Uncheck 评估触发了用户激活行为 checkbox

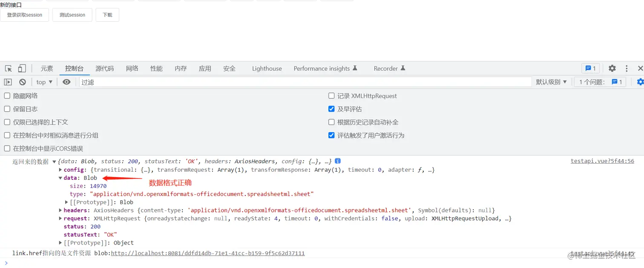331,135
